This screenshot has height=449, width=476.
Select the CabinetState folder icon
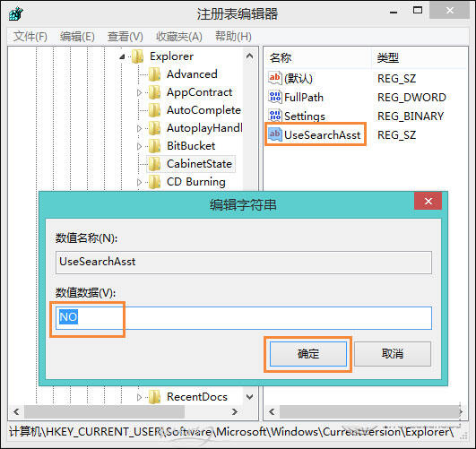click(154, 164)
